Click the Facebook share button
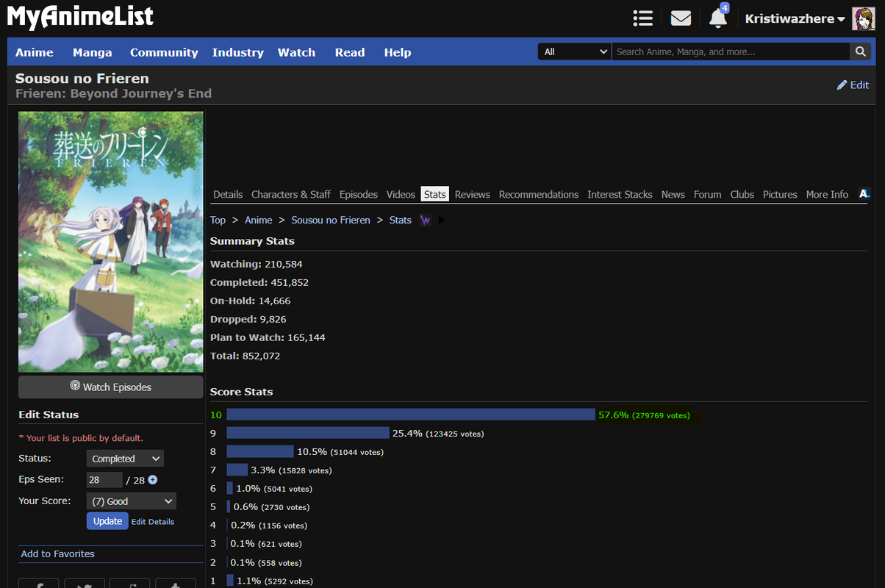Screen dimensions: 885x588 [38, 583]
